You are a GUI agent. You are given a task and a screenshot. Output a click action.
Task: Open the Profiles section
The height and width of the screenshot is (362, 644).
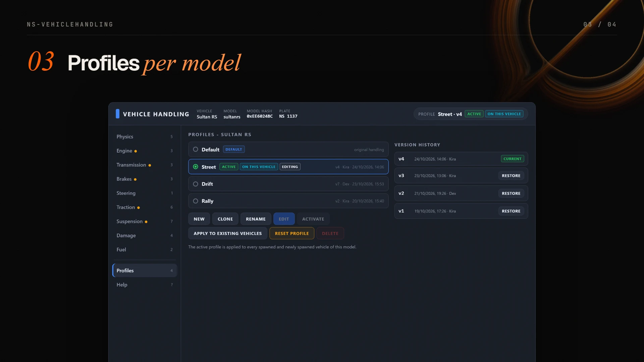[145, 270]
